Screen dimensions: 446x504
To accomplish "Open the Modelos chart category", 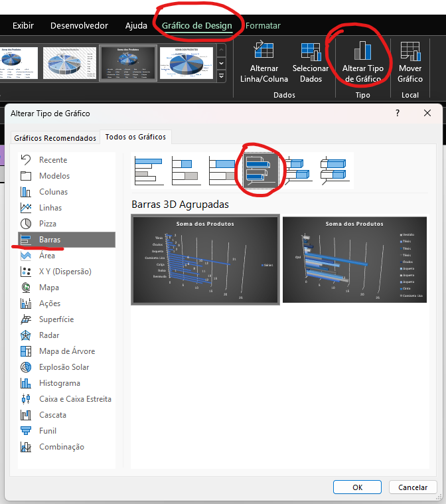I will 66,176.
